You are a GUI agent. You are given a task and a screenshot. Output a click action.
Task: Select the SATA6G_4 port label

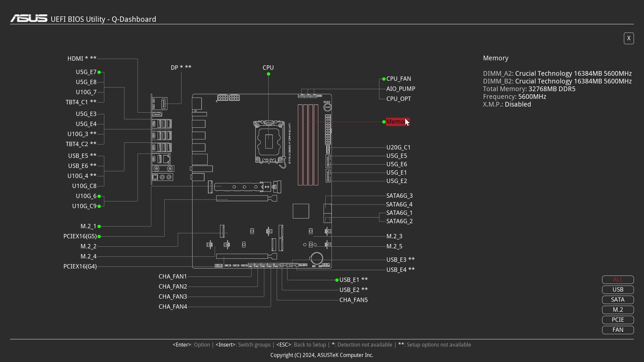[399, 204]
